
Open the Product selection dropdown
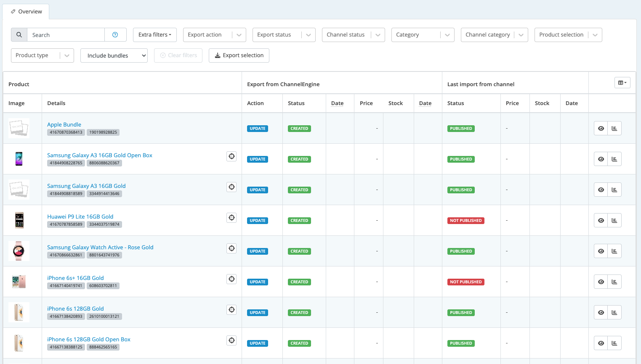[x=568, y=35]
